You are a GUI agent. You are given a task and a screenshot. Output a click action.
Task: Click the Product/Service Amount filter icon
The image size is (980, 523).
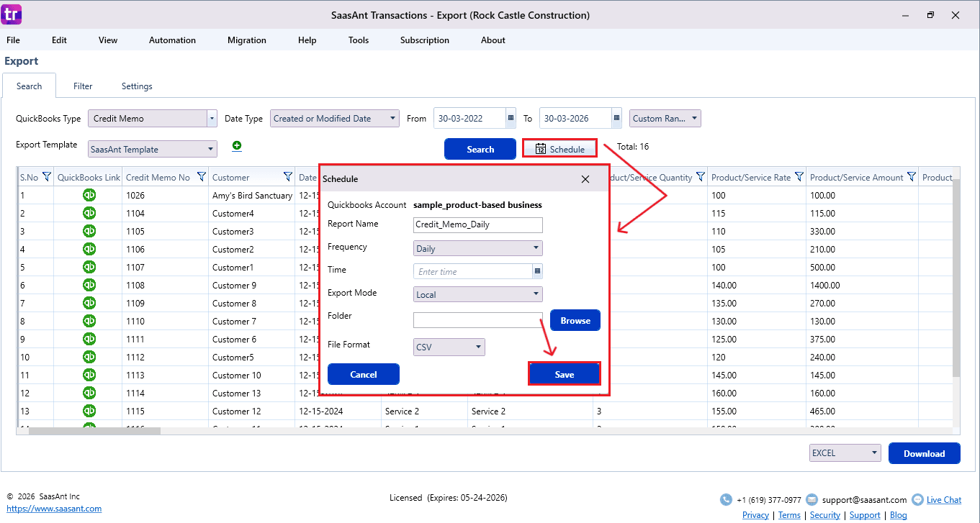[911, 177]
